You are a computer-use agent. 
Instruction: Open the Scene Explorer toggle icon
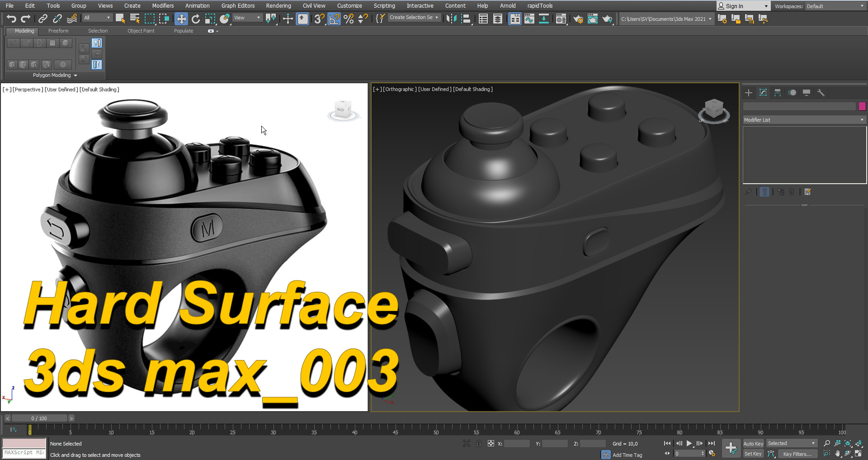coord(483,19)
